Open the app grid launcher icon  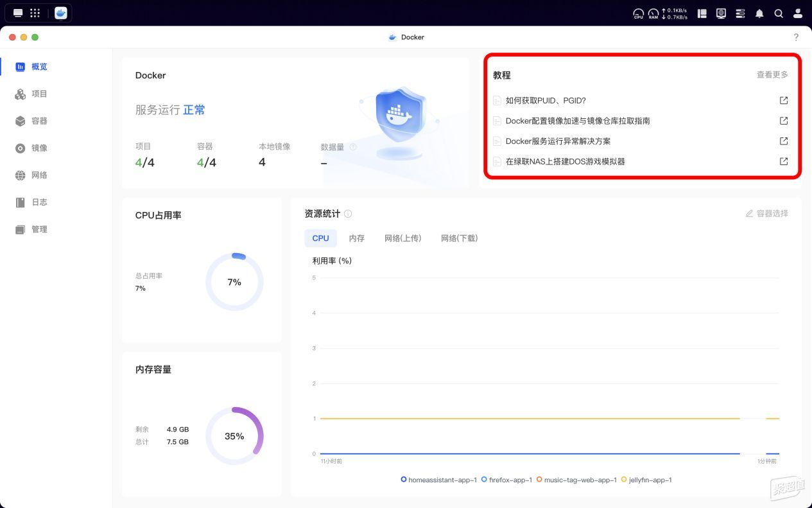[35, 13]
